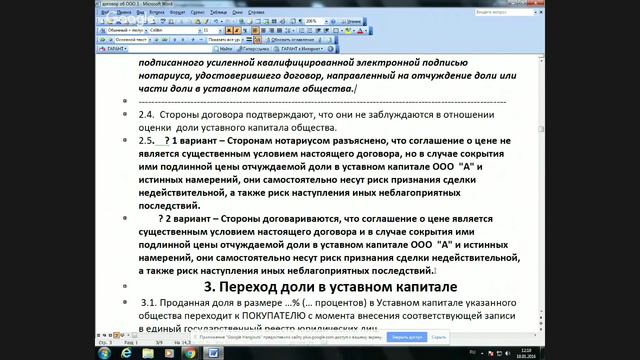Open Google Chrome from taskbar
The image size is (640, 360).
tap(190, 353)
